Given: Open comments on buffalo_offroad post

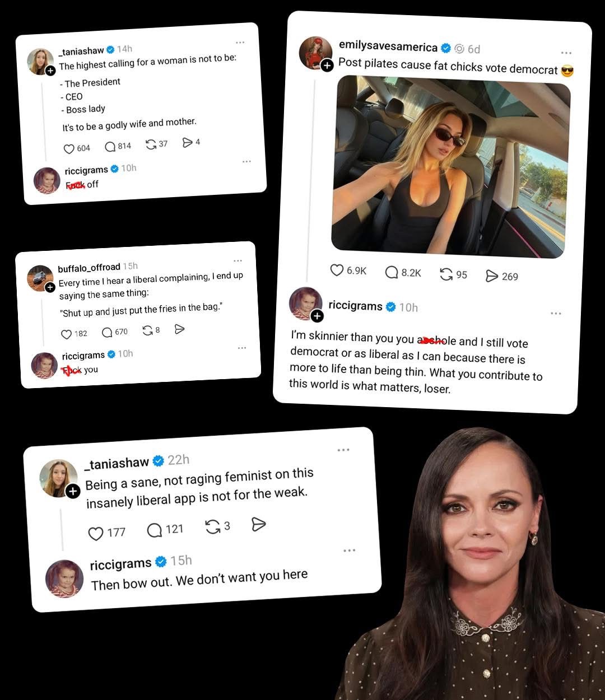Looking at the screenshot, I should [107, 333].
